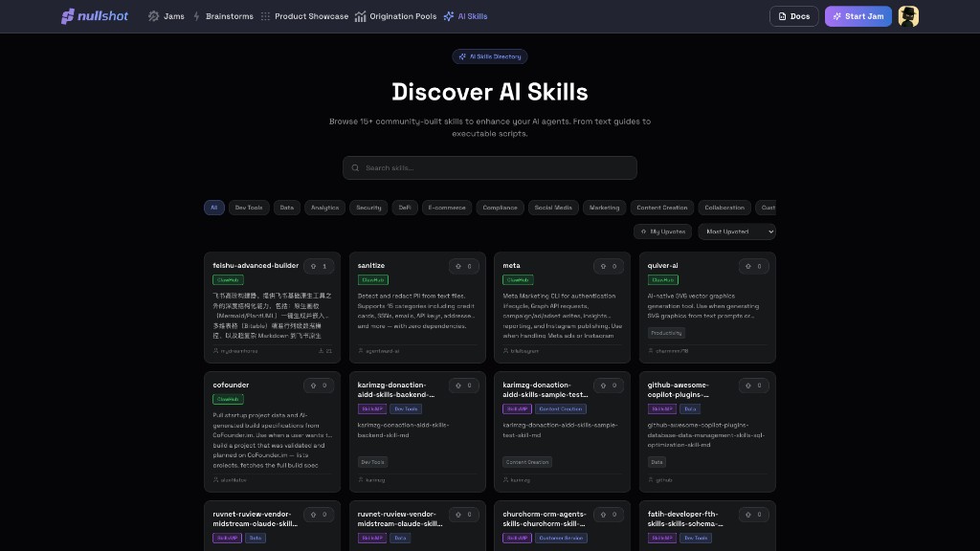
Task: Filter by Compliance category
Action: [500, 208]
